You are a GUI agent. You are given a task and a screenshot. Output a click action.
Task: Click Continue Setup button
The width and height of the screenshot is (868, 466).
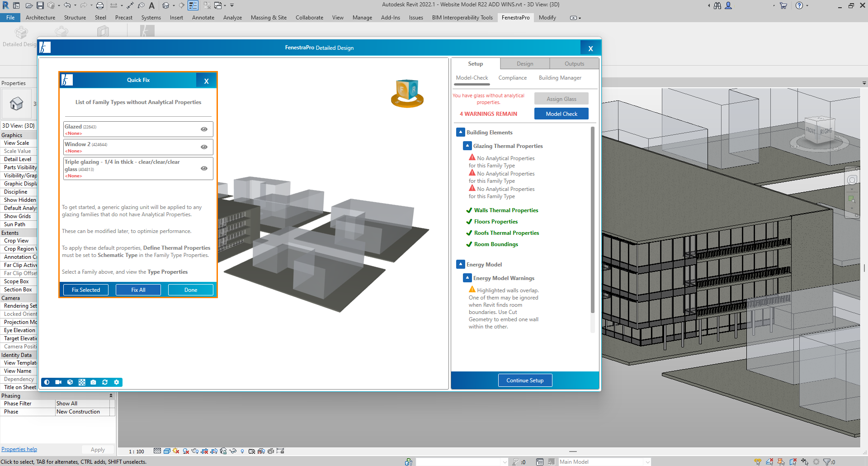coord(525,380)
